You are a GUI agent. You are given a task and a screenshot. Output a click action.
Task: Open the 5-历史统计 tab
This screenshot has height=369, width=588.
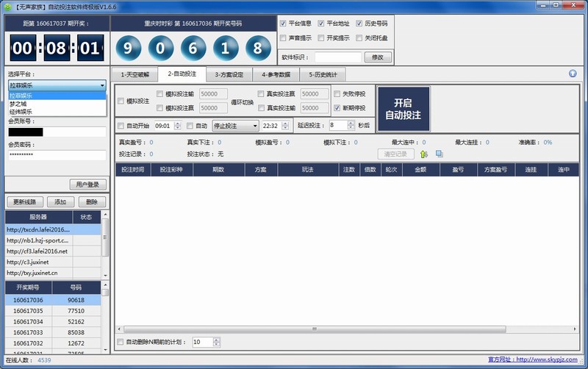point(322,74)
